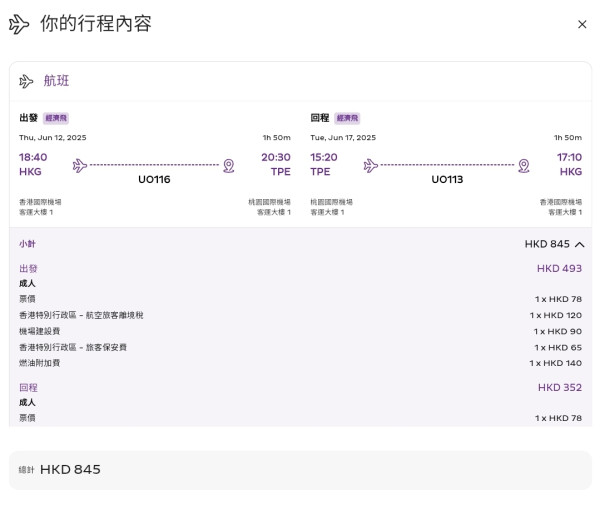Click the 1 x HKD 120 amount
Screen dimensions: 600x520
click(x=556, y=315)
